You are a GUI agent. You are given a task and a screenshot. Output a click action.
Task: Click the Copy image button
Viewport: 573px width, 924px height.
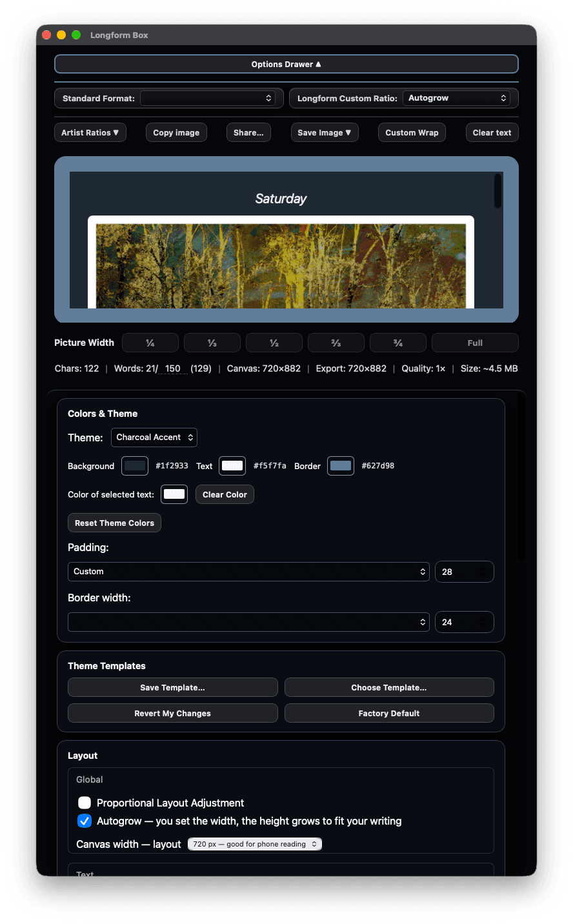176,132
